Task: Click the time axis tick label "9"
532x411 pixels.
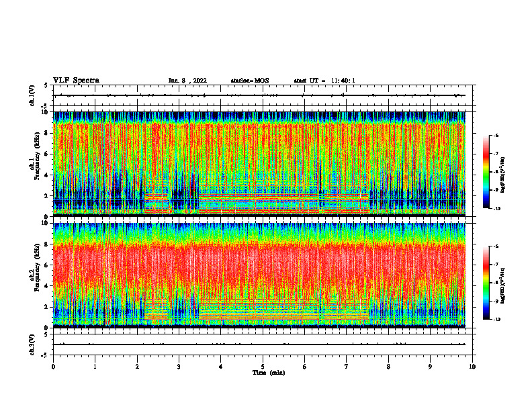Action: (430, 367)
